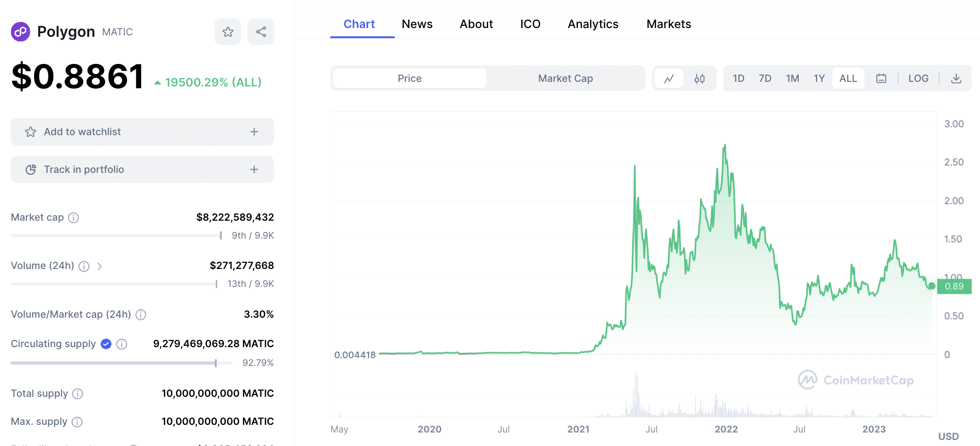Open the Market cap info icon

[74, 217]
